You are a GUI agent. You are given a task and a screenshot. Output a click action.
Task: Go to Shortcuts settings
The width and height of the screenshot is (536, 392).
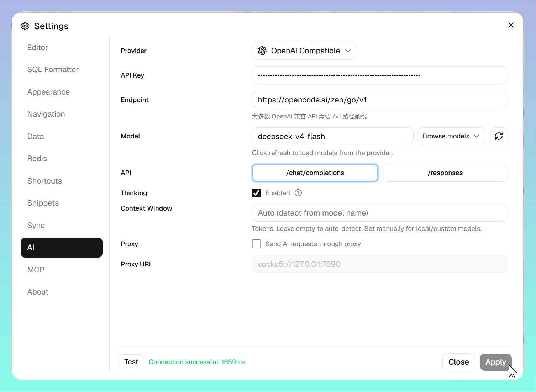[x=62, y=181]
